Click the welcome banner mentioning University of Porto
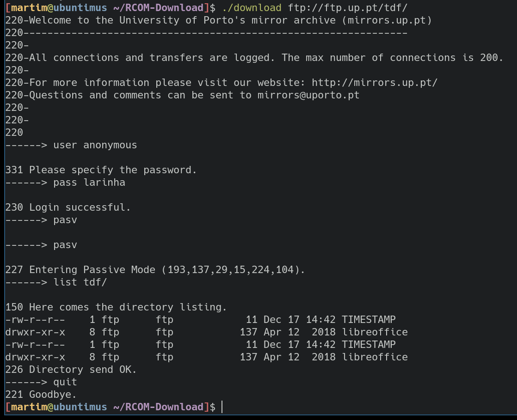This screenshot has height=420, width=517. pos(219,20)
